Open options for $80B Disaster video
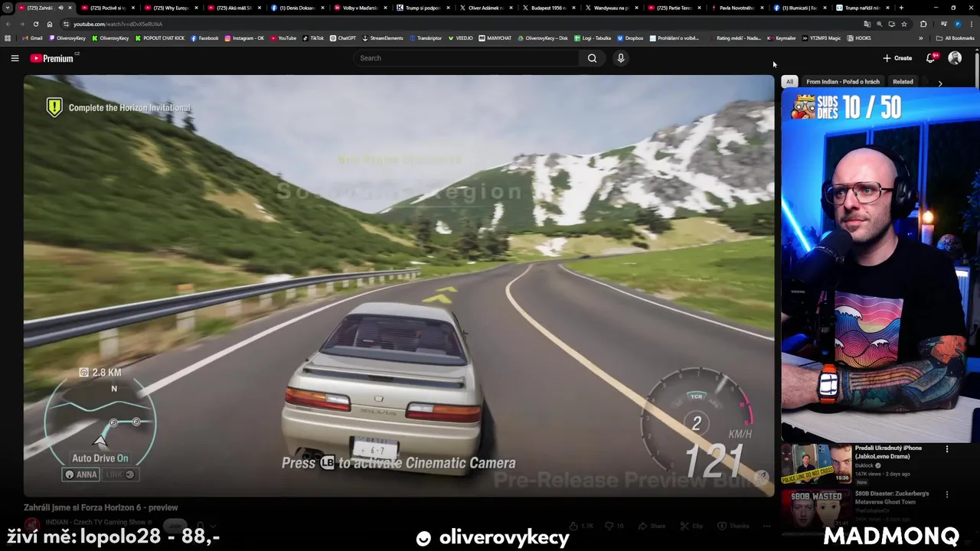Viewport: 980px width, 551px height. click(947, 495)
